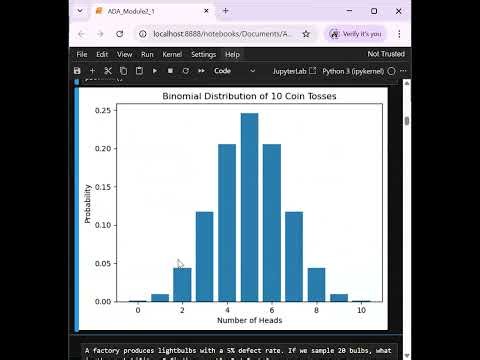Restart kernel and run all cells
The width and height of the screenshot is (480, 360).
tap(201, 71)
